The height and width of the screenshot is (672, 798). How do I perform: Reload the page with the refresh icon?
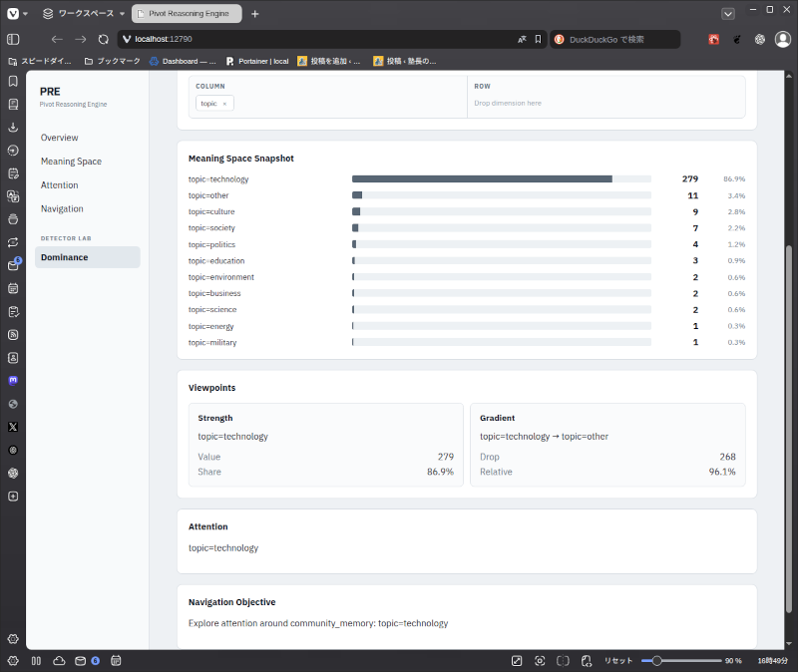click(x=104, y=39)
